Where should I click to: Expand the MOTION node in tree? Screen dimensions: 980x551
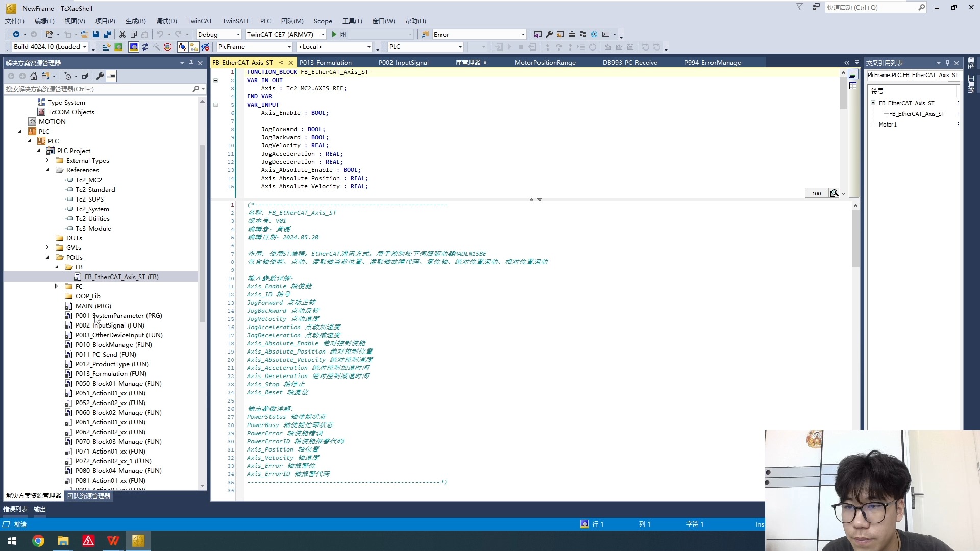pos(19,121)
